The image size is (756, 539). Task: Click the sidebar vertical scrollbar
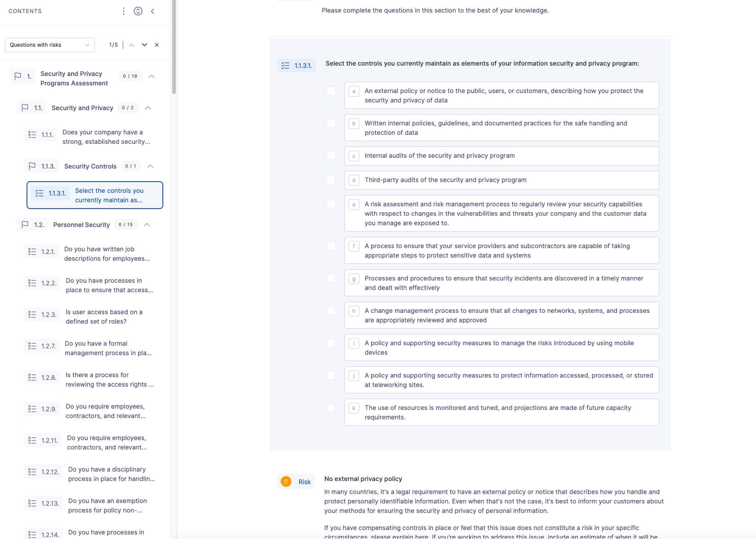tap(174, 47)
